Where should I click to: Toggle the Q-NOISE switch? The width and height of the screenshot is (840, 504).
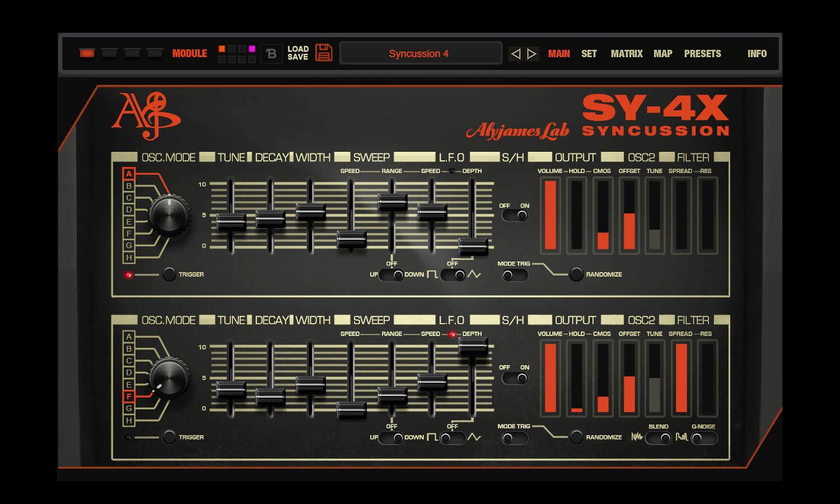pos(704,438)
